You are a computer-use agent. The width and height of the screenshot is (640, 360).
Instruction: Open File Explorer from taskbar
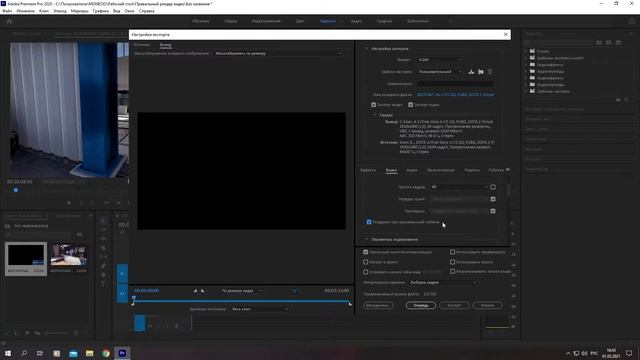(x=89, y=353)
